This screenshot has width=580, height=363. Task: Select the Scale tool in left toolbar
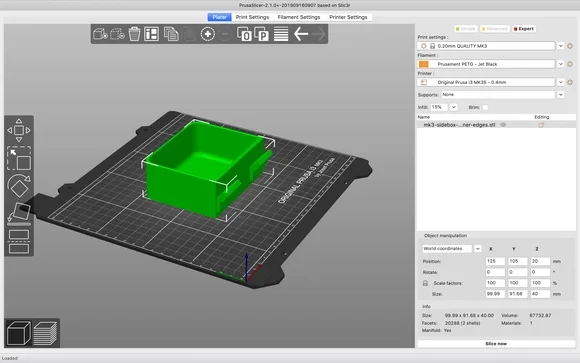(x=19, y=158)
